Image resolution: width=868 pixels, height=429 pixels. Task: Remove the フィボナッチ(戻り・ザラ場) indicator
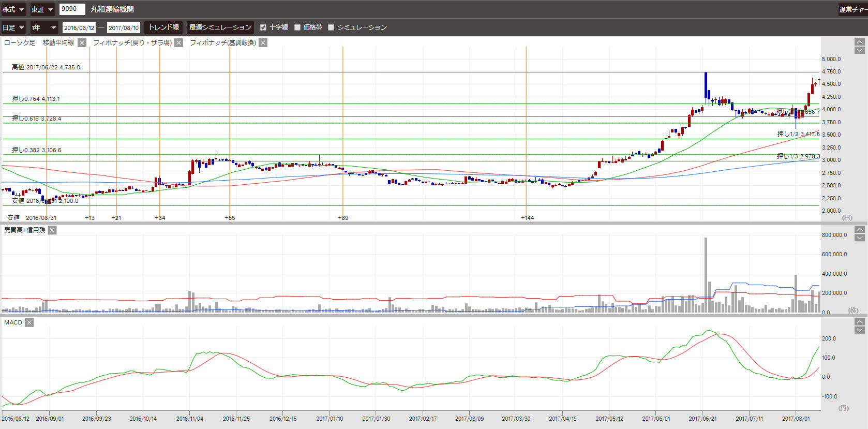[x=178, y=42]
